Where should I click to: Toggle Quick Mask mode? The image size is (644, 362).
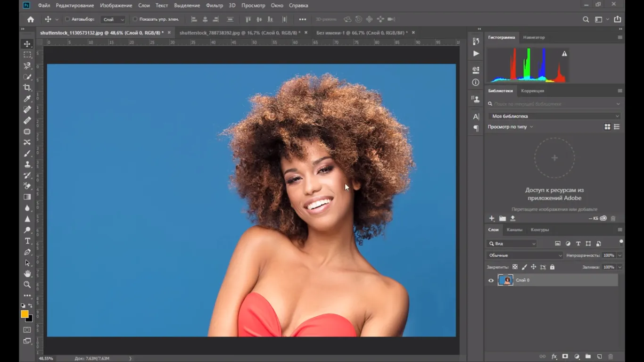[27, 329]
